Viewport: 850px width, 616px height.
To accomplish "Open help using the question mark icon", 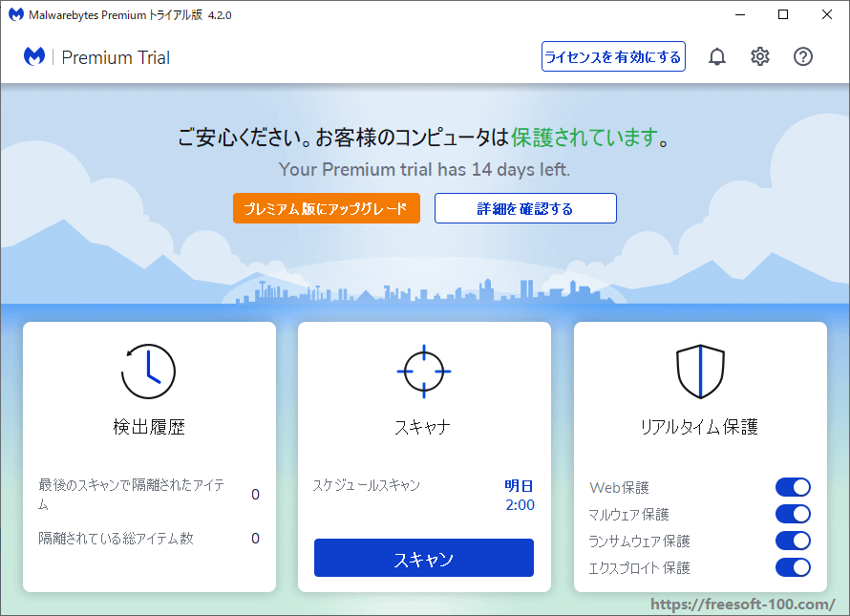I will click(x=803, y=56).
